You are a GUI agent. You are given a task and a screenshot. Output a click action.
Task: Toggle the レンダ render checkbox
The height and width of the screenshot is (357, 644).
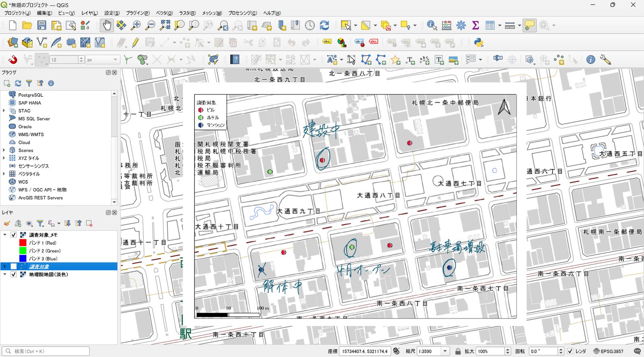pos(570,351)
